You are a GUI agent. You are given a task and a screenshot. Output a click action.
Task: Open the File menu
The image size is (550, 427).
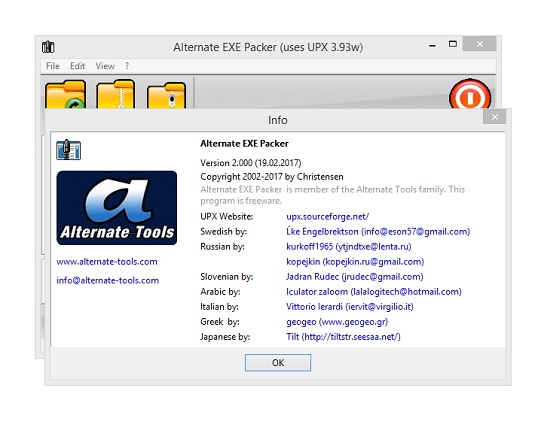(x=53, y=66)
